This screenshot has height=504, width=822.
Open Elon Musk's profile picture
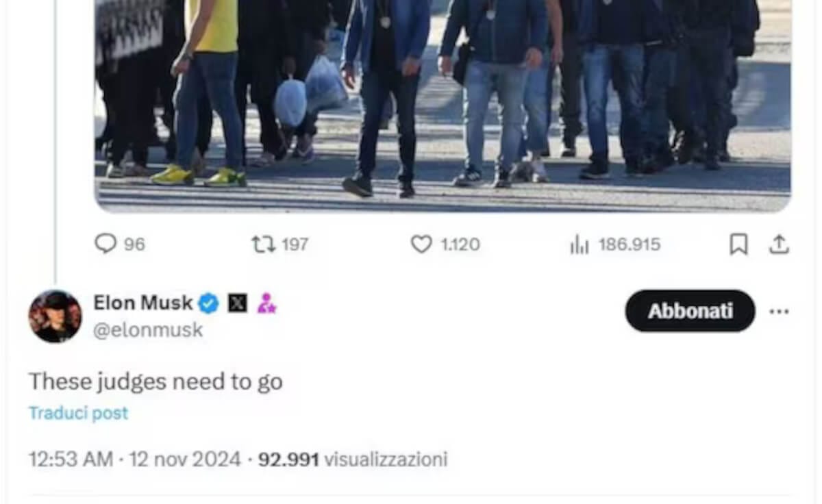tap(55, 316)
